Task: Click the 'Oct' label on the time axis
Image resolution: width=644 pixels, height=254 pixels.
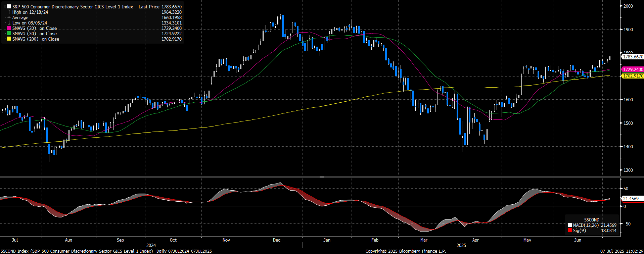Action: (173, 240)
